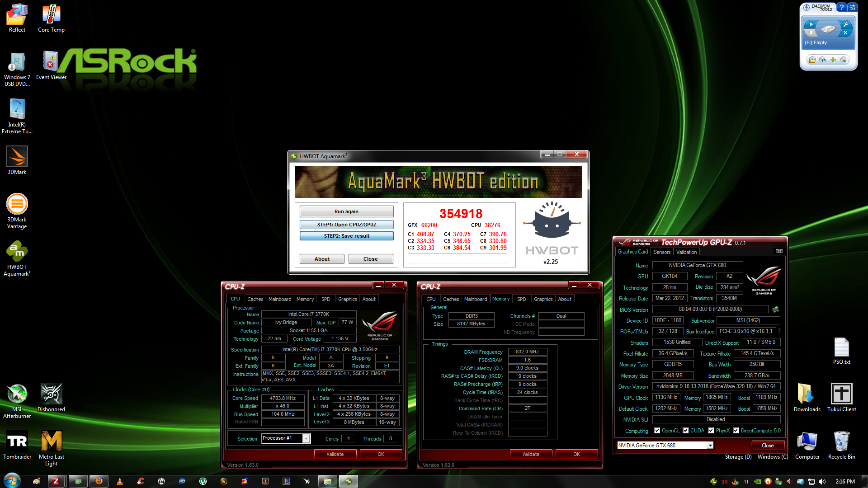Click Daemon Tools unmount X button

(845, 33)
